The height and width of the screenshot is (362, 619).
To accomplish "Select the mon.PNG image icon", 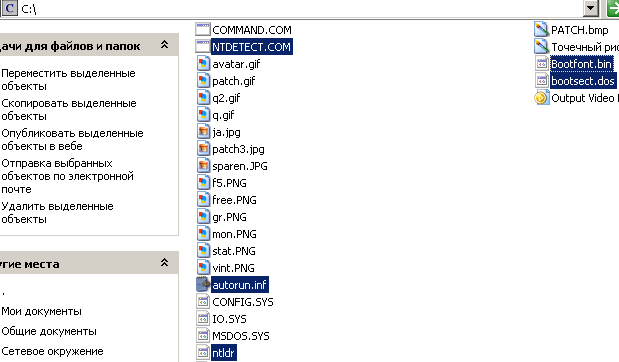I will [x=203, y=233].
